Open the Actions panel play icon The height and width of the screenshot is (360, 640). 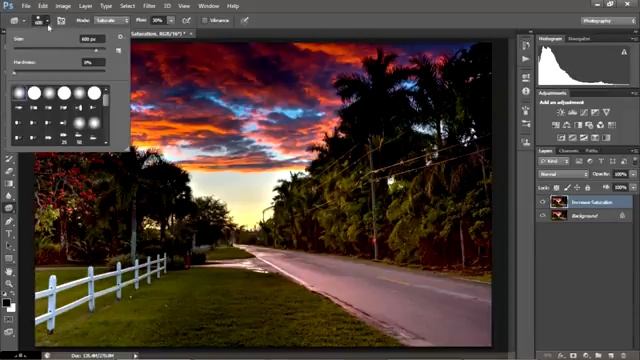[x=526, y=60]
